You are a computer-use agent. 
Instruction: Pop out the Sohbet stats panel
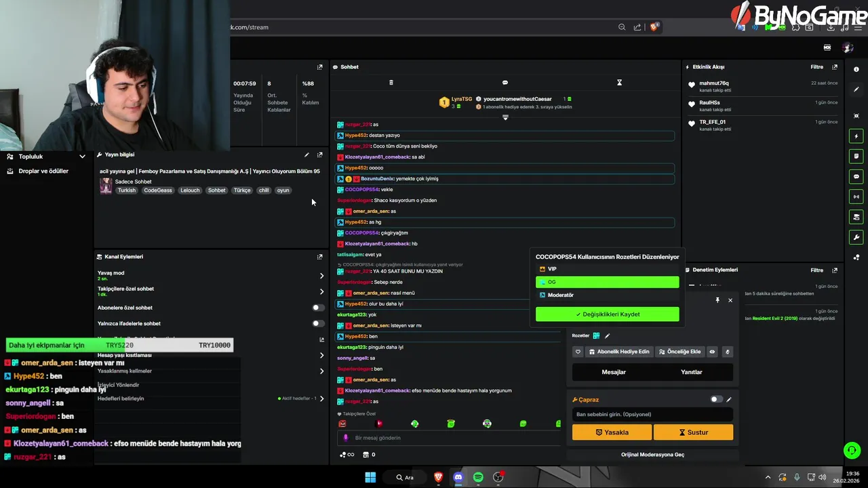tap(320, 67)
